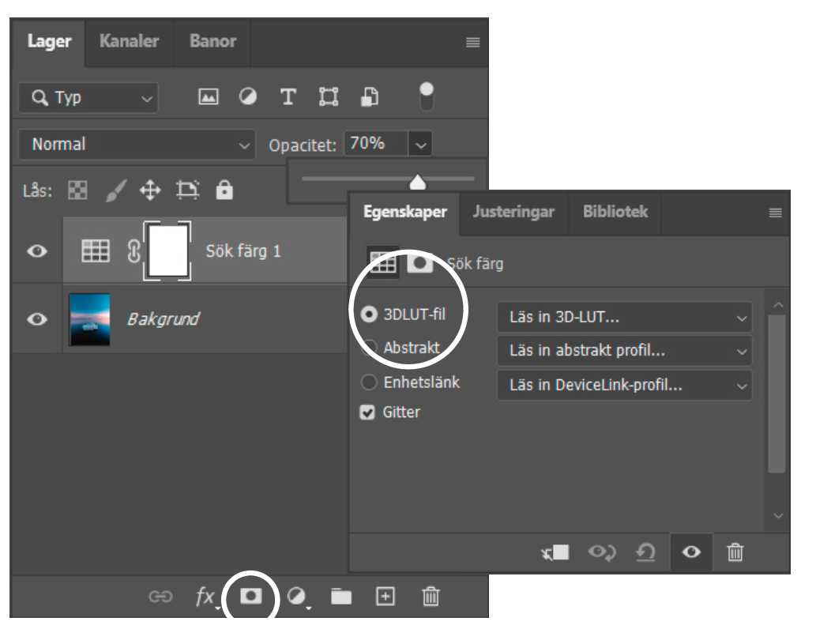816x644 pixels.
Task: Select the Enhetslänk radio button
Action: click(369, 382)
